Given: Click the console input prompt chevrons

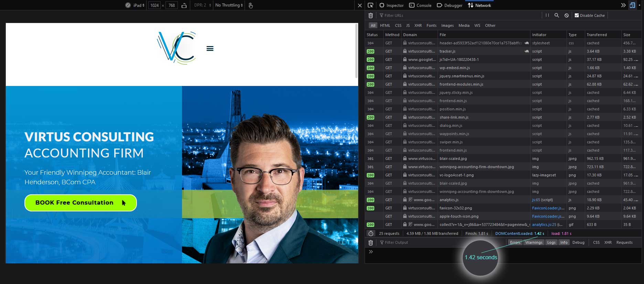Looking at the screenshot, I should point(371,252).
